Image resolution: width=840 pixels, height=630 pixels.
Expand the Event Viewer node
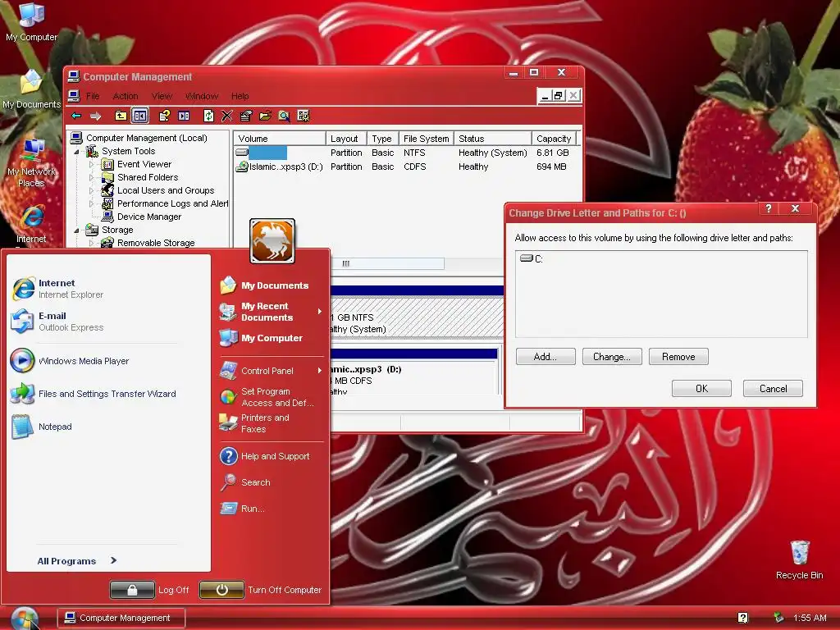(x=92, y=164)
